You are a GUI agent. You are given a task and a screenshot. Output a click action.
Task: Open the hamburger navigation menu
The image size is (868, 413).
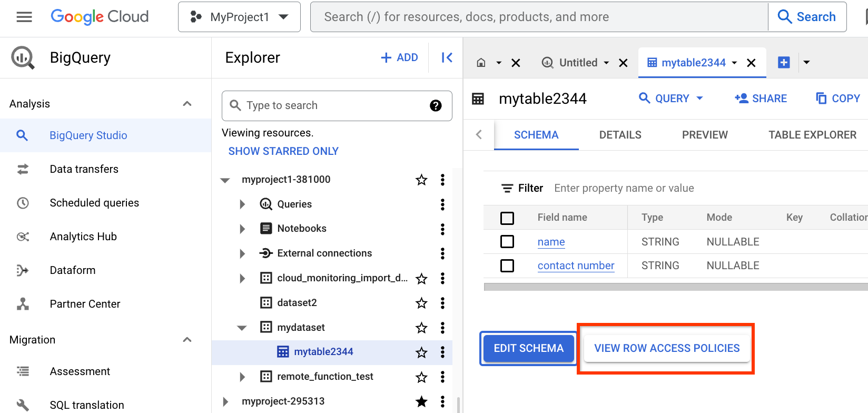coord(24,17)
